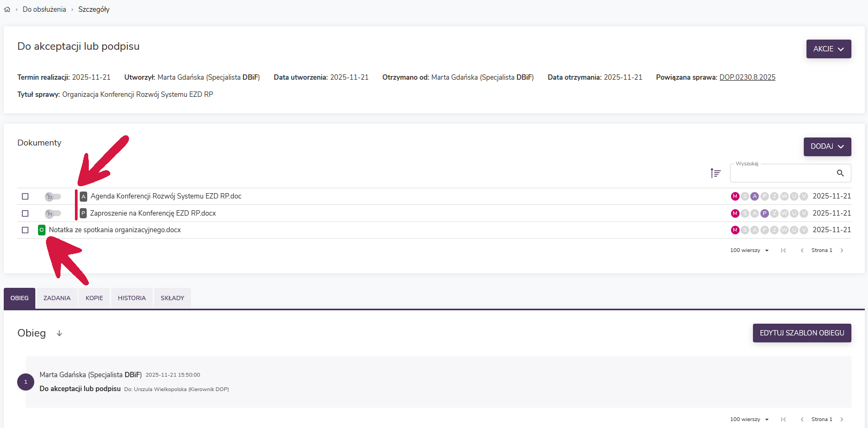Image resolution: width=868 pixels, height=428 pixels.
Task: Click the pink M badge on Notatka row
Action: pos(735,230)
